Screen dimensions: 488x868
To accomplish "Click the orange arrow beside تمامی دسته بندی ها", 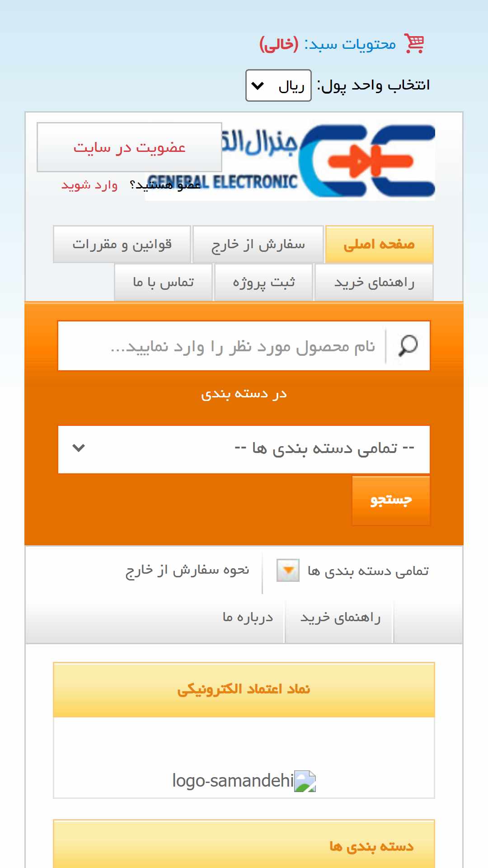I will pos(288,571).
